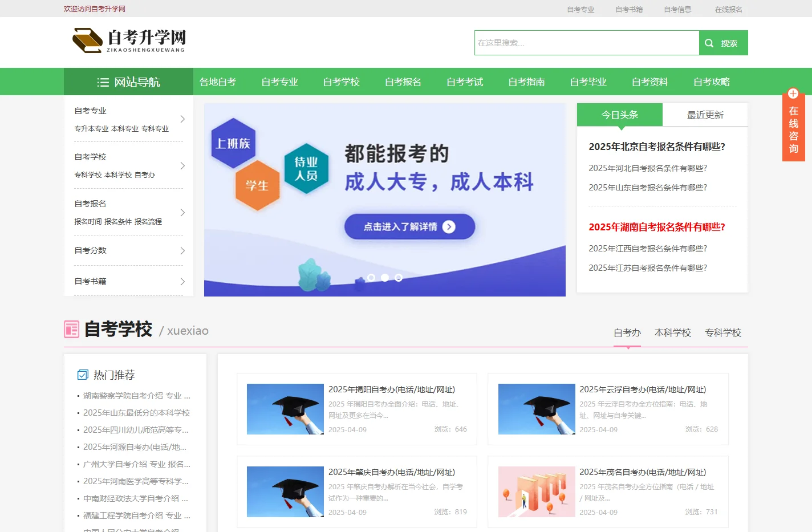This screenshot has height=532, width=812.
Task: Click top bar 在线报名 link
Action: pyautogui.click(x=729, y=9)
